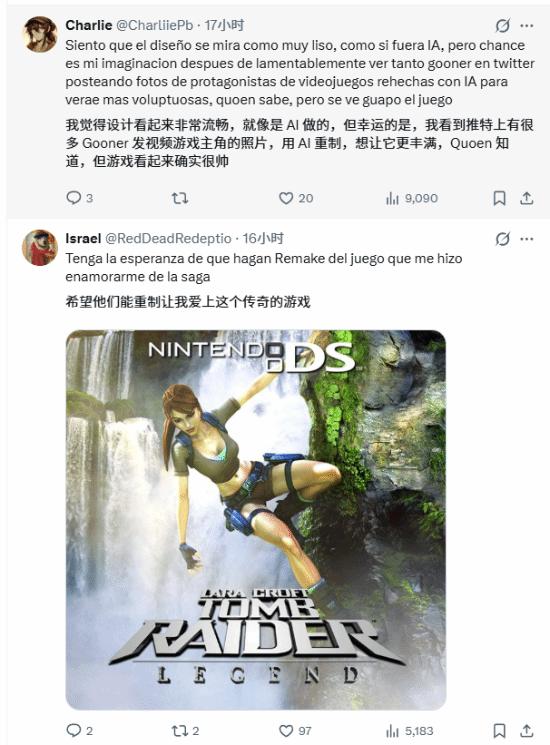Screen dimensions: 550x745
Task: Click Grok icon on Israel's tweet
Action: [x=503, y=239]
